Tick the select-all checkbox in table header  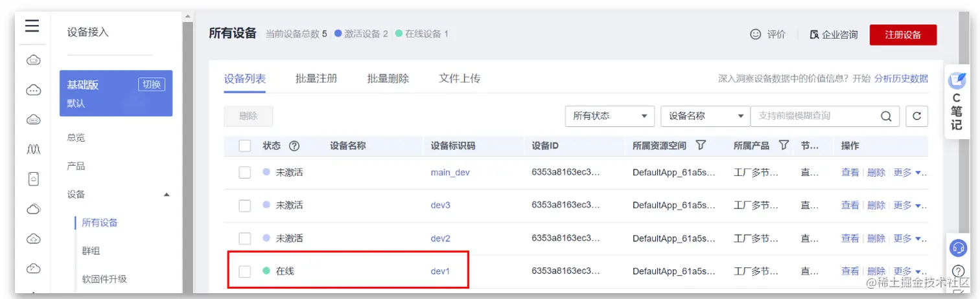[x=244, y=146]
